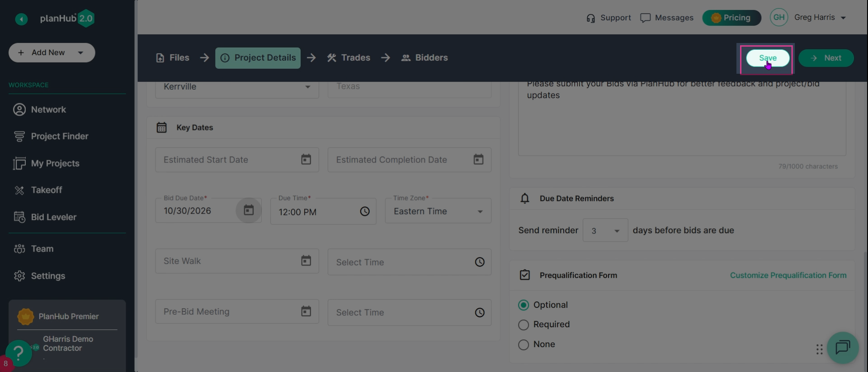Screen dimensions: 868x372
Task: Expand the Eastern Time zone dropdown
Action: (438, 211)
